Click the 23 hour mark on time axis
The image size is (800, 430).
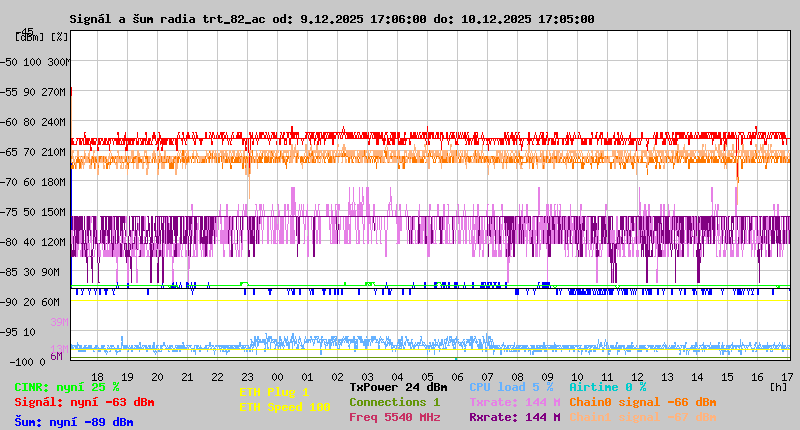click(247, 377)
